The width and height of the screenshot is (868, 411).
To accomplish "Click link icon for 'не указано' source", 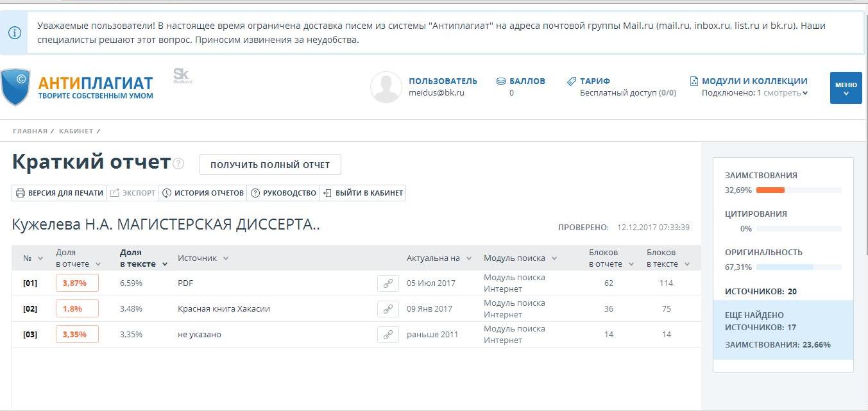I will pyautogui.click(x=387, y=335).
